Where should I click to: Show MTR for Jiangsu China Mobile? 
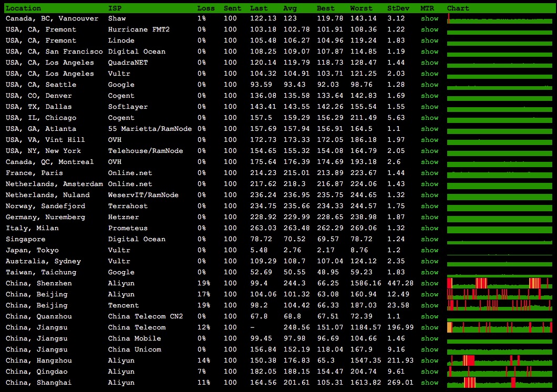(x=429, y=338)
